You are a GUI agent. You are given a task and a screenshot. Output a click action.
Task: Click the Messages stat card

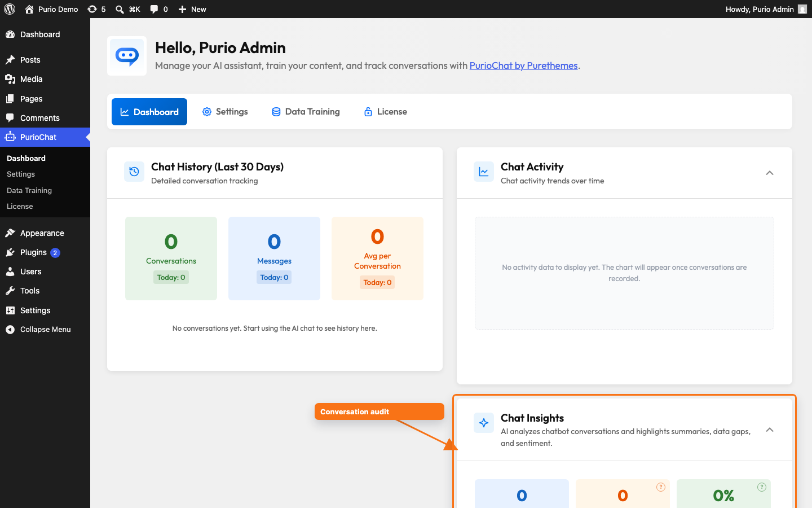click(x=274, y=259)
